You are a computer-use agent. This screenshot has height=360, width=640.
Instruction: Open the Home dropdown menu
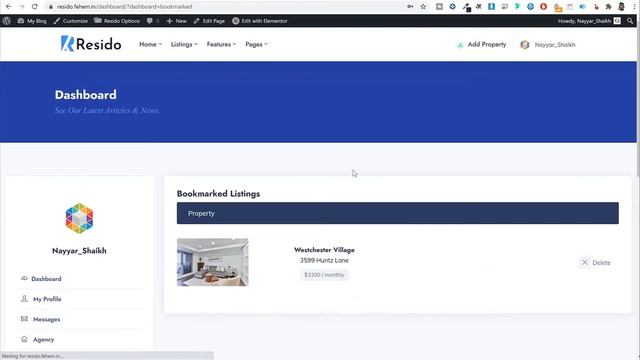150,44
